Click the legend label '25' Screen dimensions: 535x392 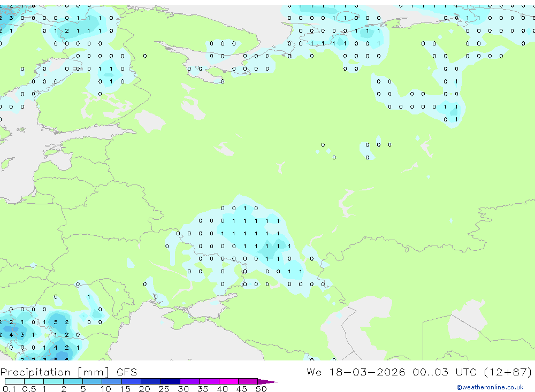tap(164, 389)
